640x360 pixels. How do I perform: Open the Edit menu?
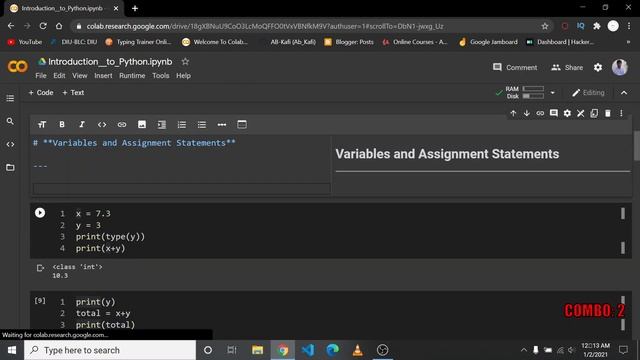tap(59, 76)
